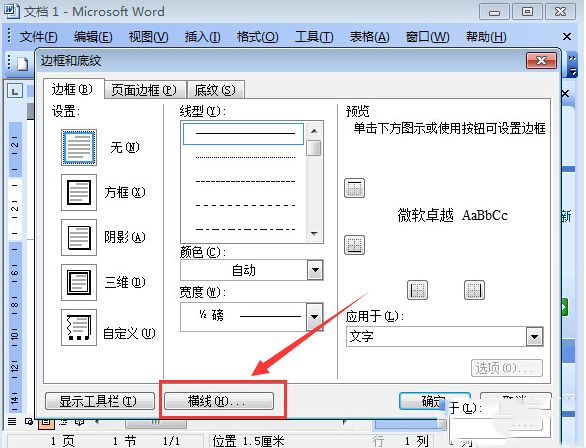Open the View (视图) menu

click(148, 37)
